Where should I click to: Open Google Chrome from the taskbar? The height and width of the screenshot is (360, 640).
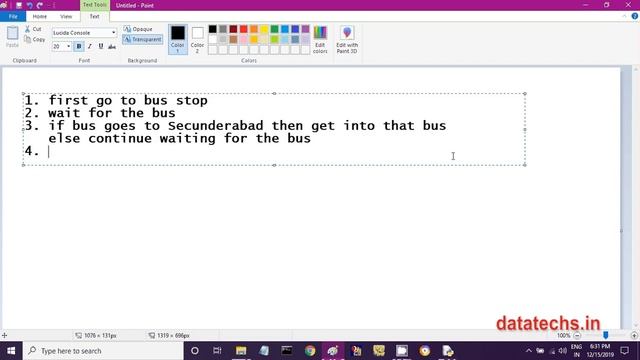point(310,351)
